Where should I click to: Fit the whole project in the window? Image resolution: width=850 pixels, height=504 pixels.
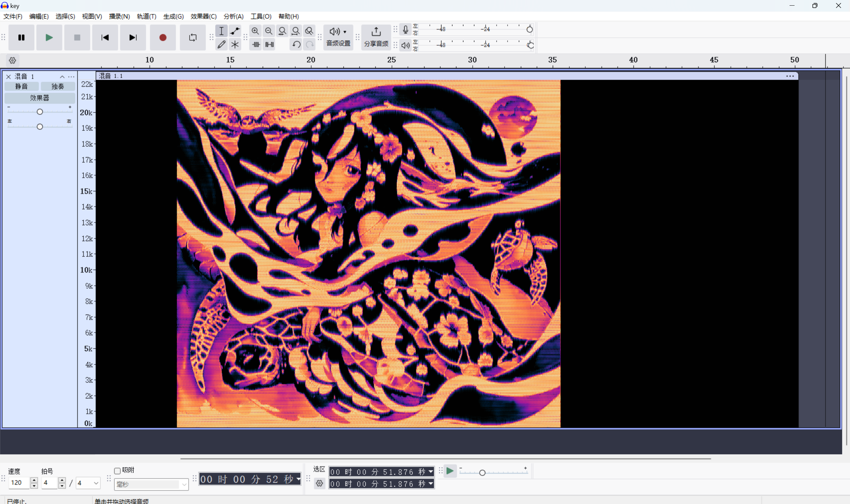pyautogui.click(x=296, y=31)
